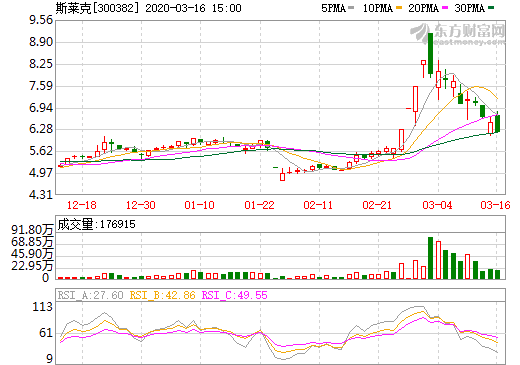Click the 12-18 date label
520x365 pixels.
[82, 205]
